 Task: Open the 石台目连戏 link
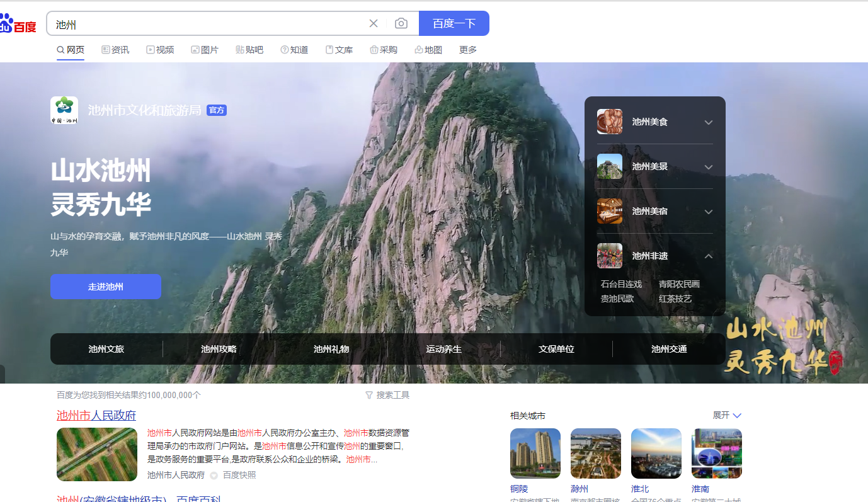621,284
